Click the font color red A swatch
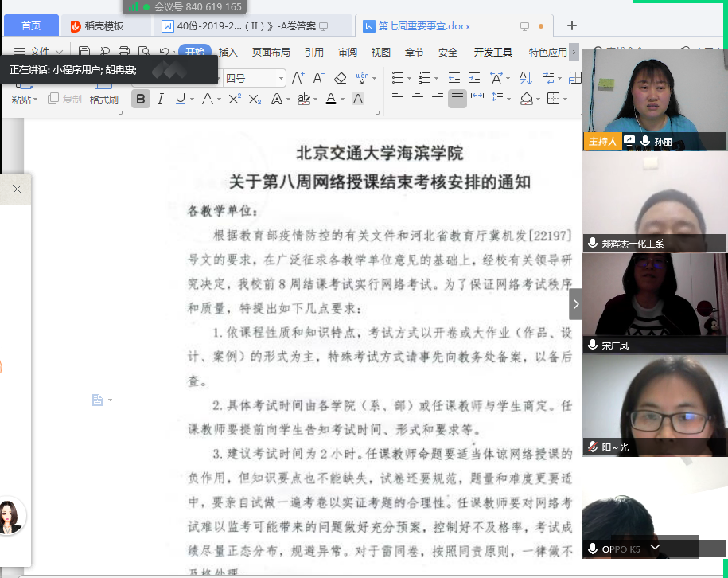Screen dimensions: 728x578 [331, 99]
